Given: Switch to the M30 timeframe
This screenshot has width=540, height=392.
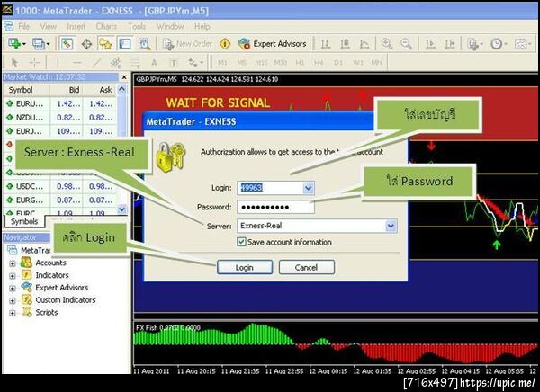Looking at the screenshot, I should (281, 63).
